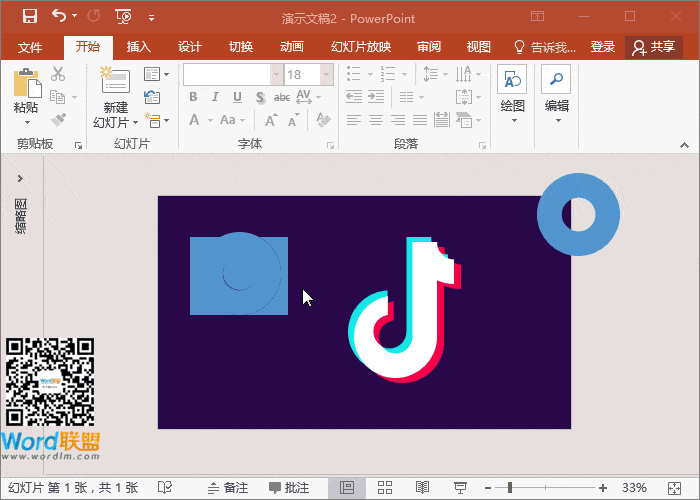Center align the text

tap(376, 120)
